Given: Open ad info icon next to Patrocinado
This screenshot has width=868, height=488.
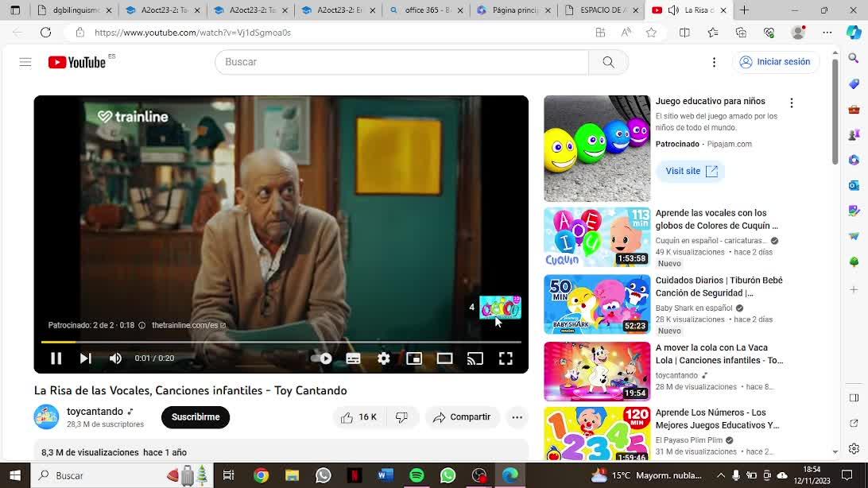Looking at the screenshot, I should pos(141,325).
